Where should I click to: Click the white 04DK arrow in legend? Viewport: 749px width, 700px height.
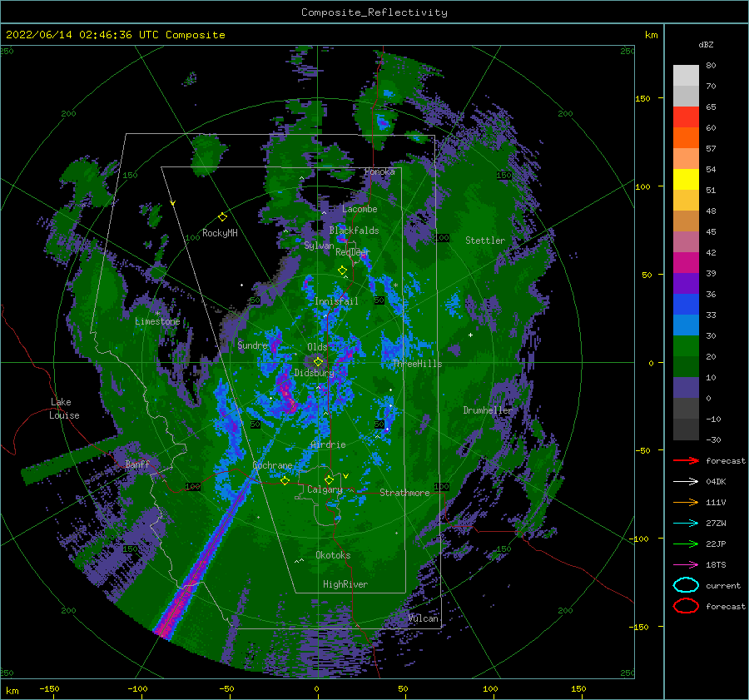(686, 481)
